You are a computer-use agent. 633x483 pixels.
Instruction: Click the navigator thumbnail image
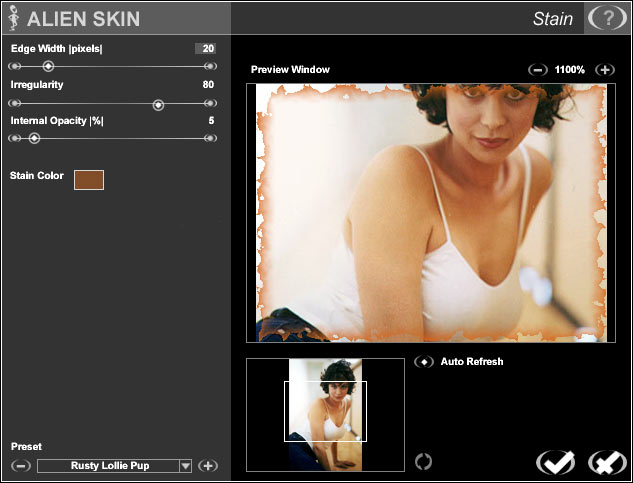325,415
